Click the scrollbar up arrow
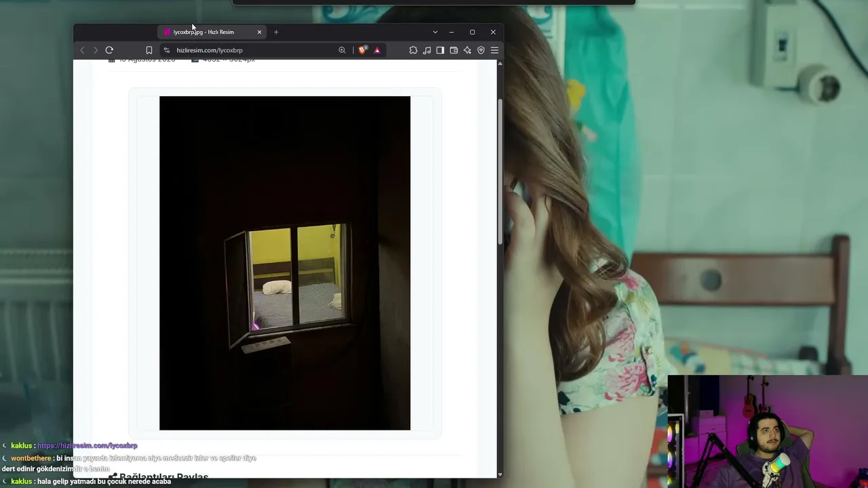Image resolution: width=868 pixels, height=488 pixels. click(500, 64)
